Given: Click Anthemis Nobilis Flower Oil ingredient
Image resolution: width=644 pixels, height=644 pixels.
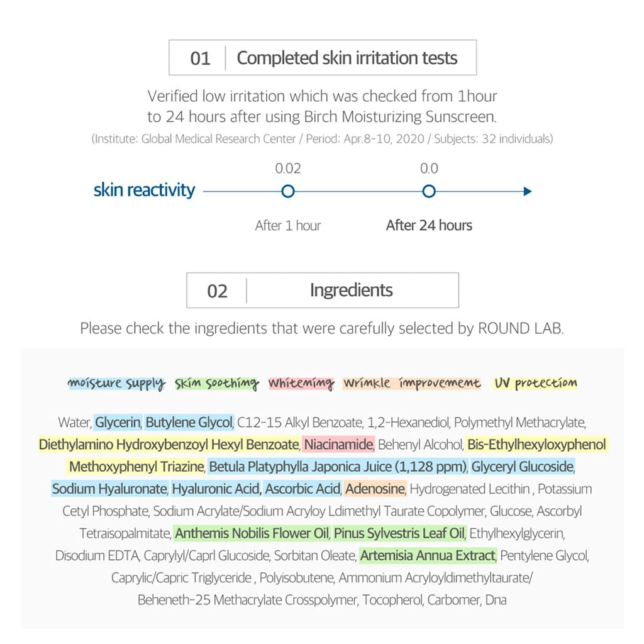Looking at the screenshot, I should pyautogui.click(x=252, y=533).
